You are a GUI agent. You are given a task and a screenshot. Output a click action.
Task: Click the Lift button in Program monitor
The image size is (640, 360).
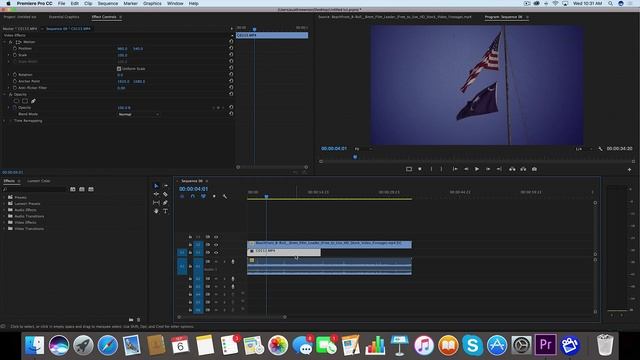click(x=512, y=169)
